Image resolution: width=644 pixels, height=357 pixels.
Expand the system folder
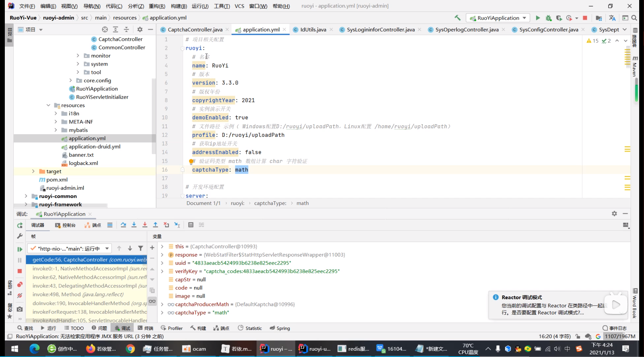pos(78,64)
